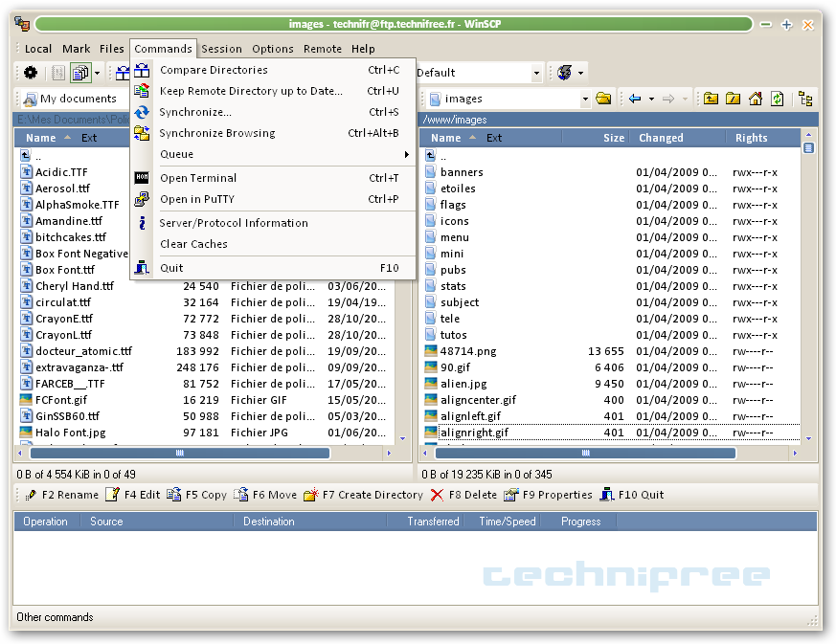Toggle the queue view toolbar button

point(80,73)
